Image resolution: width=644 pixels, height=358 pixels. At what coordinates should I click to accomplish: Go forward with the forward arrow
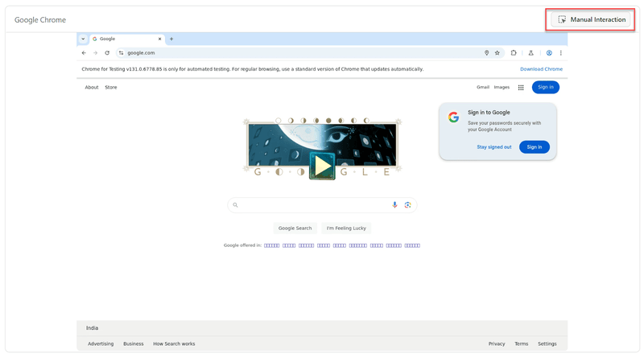point(95,53)
